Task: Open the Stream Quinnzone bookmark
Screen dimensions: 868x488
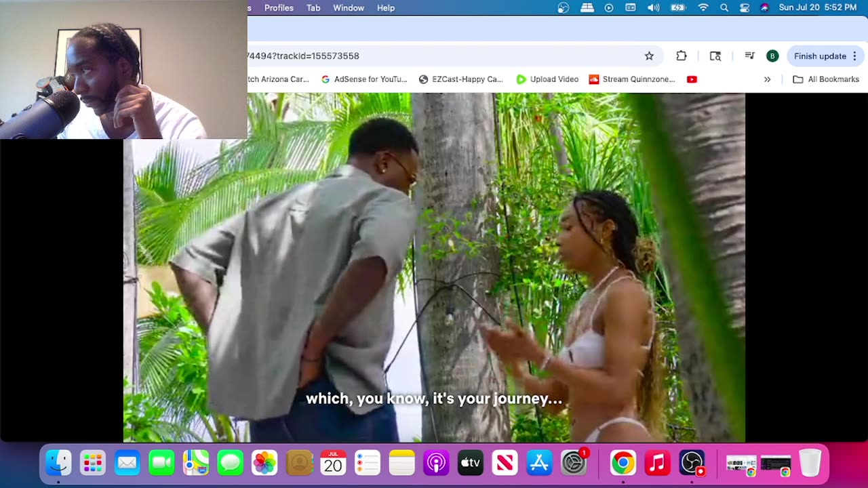Action: point(632,79)
